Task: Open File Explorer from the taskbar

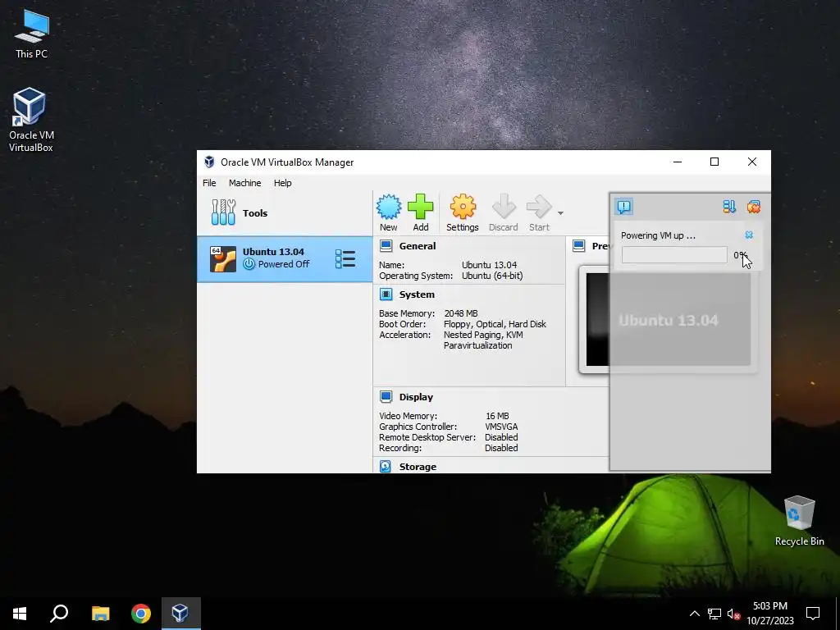Action: coord(100,614)
